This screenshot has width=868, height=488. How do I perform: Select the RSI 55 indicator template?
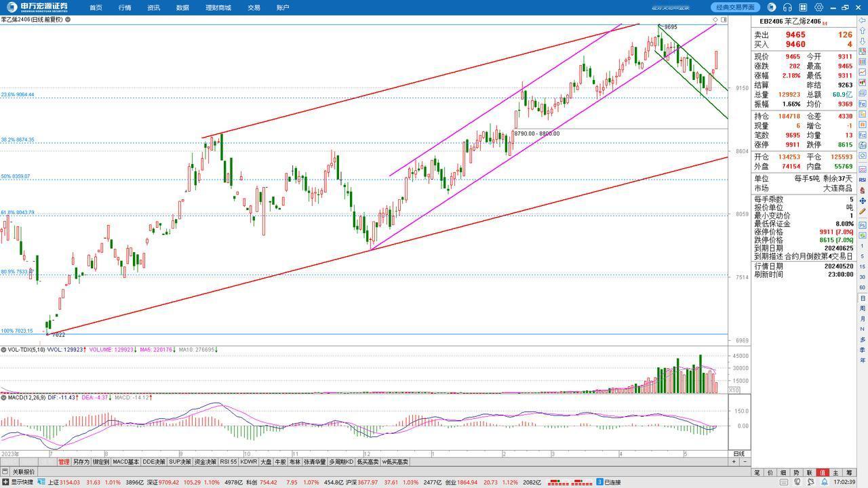229,462
